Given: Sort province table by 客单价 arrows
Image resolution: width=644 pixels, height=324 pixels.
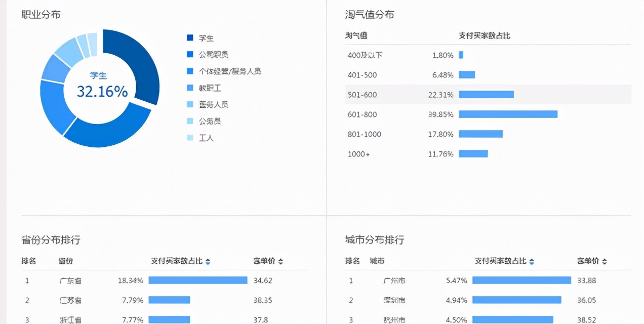Looking at the screenshot, I should coord(280,261).
